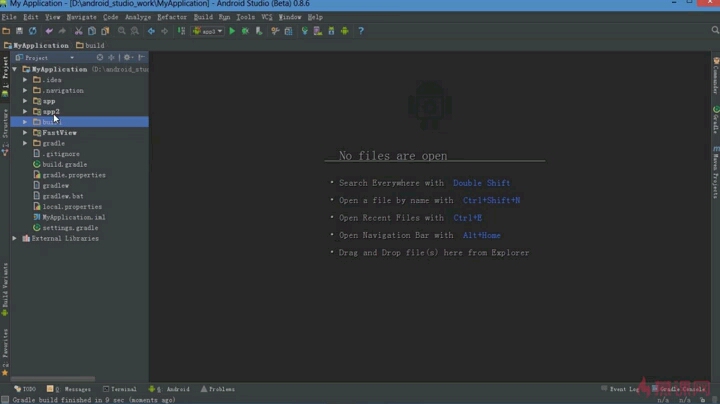Open the SDK Manager icon

pyautogui.click(x=331, y=31)
